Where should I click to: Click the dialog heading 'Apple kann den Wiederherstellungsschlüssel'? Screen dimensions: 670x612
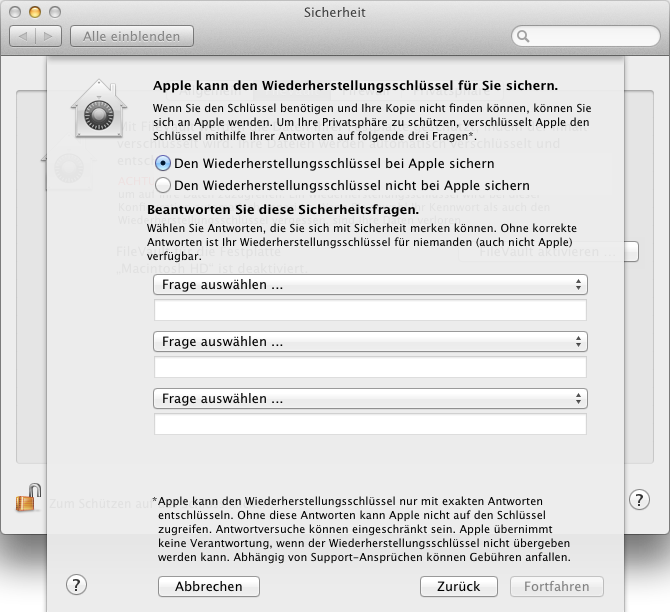[x=356, y=85]
